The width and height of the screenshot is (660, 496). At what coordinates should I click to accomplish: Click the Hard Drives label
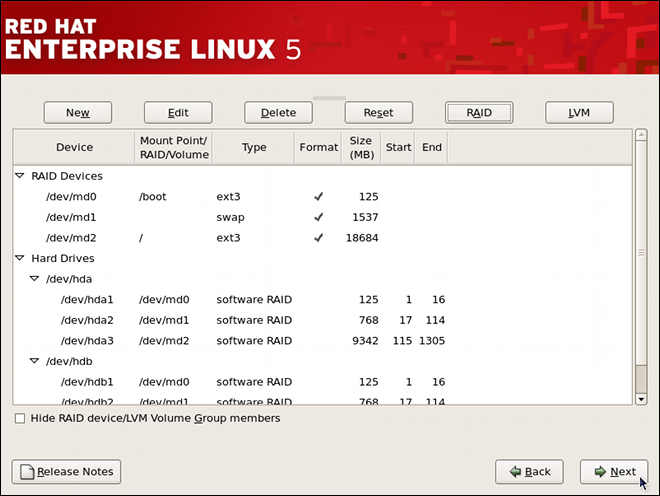(63, 258)
